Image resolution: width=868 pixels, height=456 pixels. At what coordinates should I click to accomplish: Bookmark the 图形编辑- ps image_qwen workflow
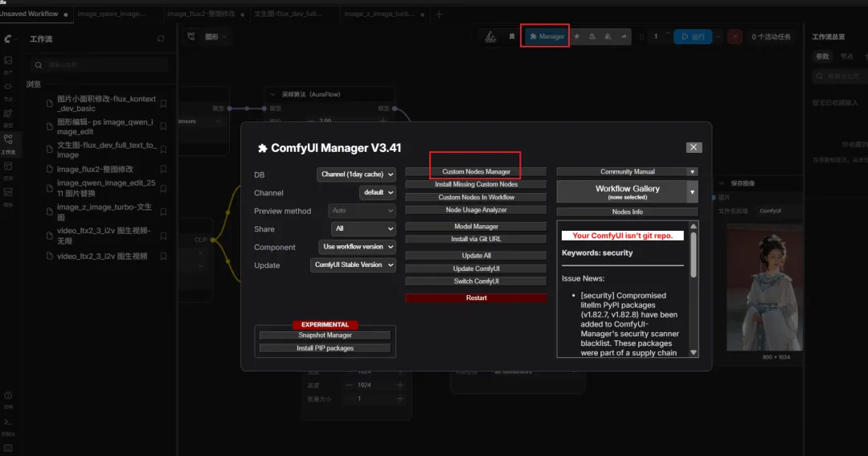[163, 127]
